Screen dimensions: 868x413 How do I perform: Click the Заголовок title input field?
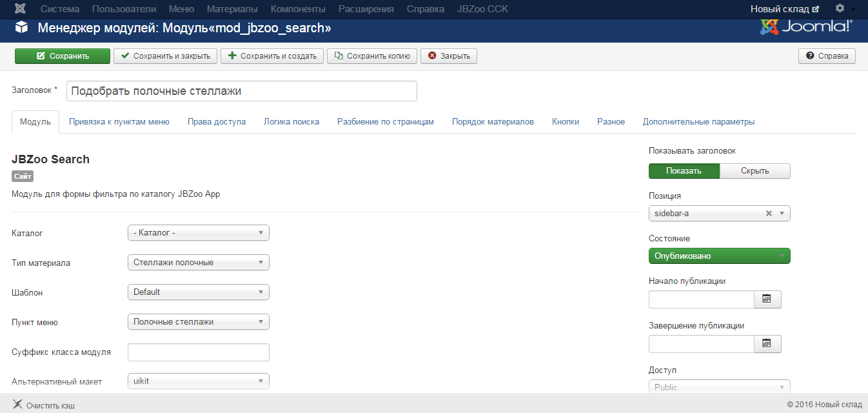coord(242,91)
